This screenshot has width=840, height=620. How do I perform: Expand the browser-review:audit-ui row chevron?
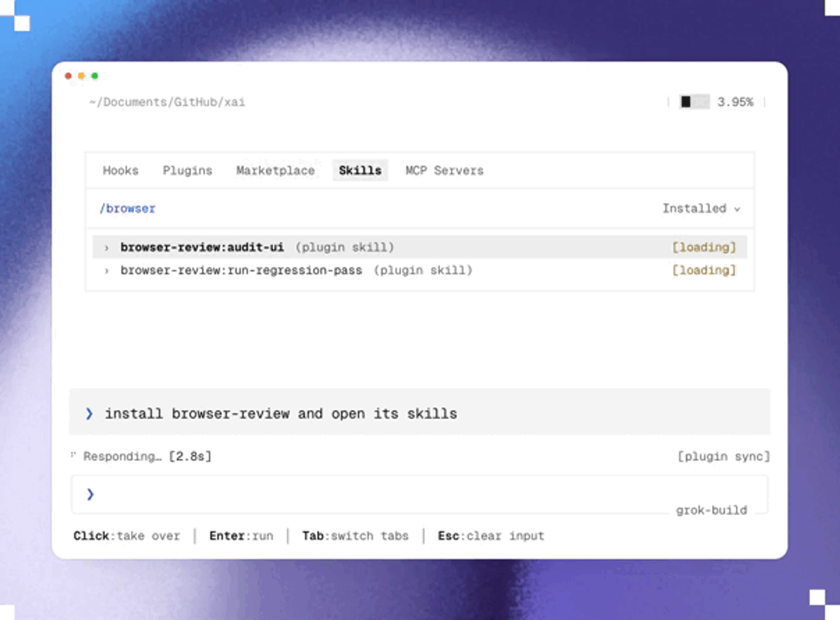[106, 248]
